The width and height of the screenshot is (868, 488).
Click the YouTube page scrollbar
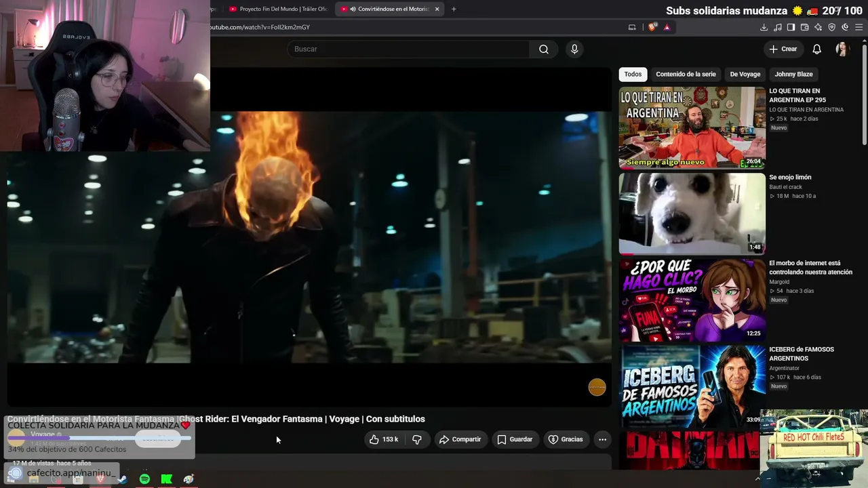[x=864, y=95]
